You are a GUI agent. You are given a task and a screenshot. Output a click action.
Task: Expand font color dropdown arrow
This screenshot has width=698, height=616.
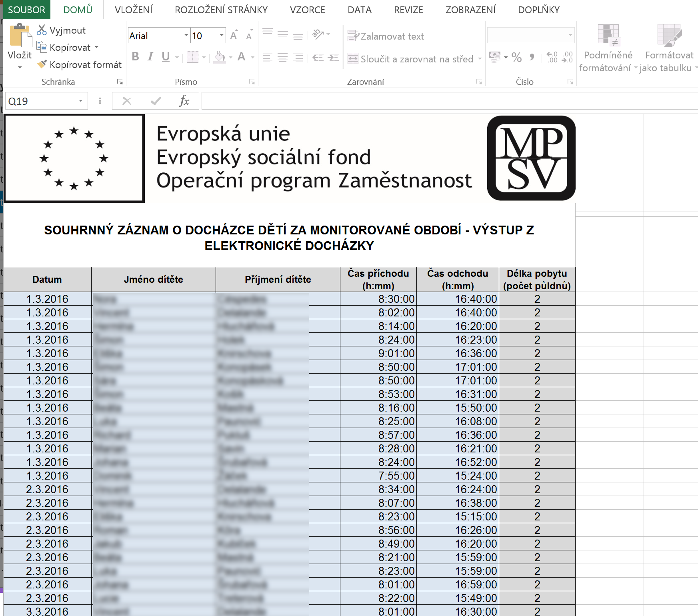point(252,57)
